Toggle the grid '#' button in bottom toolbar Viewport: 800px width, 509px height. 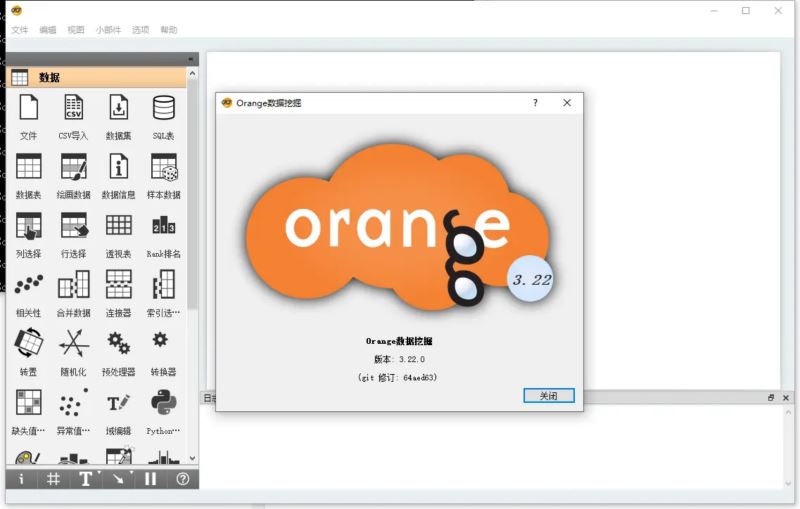pyautogui.click(x=53, y=479)
